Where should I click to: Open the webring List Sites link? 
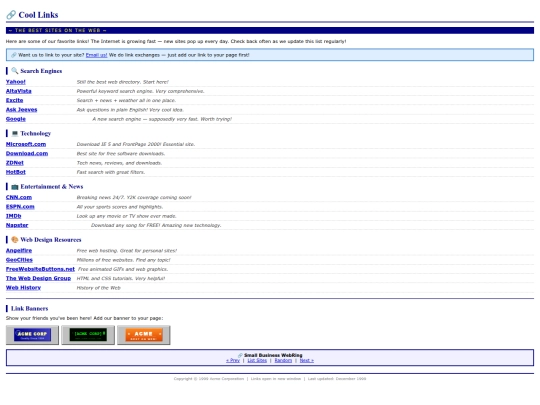point(257,361)
